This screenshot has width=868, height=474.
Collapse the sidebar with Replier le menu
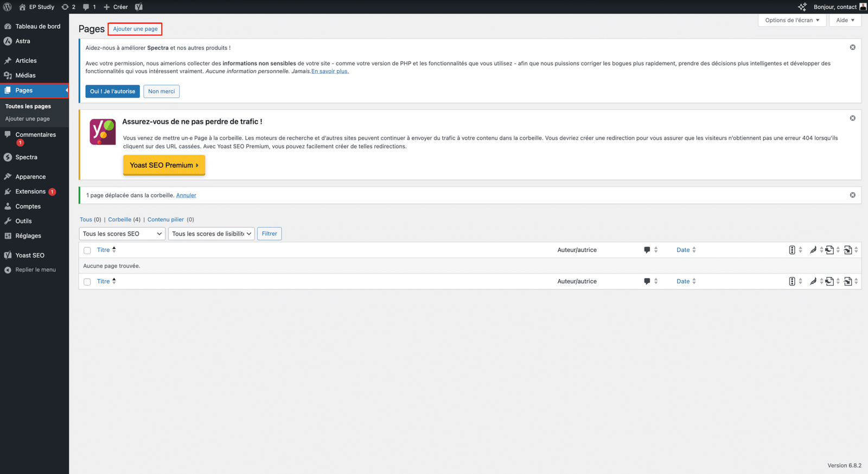pyautogui.click(x=35, y=270)
